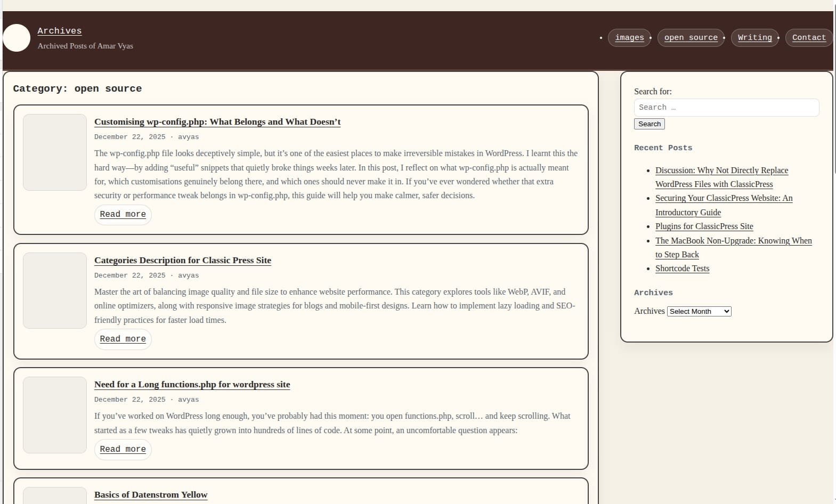This screenshot has width=836, height=504.
Task: Expand the Select Month archives dropdown
Action: (x=699, y=311)
